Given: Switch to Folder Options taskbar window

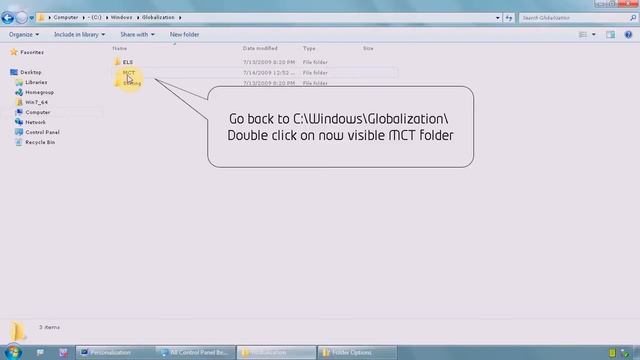Looking at the screenshot, I should [357, 352].
